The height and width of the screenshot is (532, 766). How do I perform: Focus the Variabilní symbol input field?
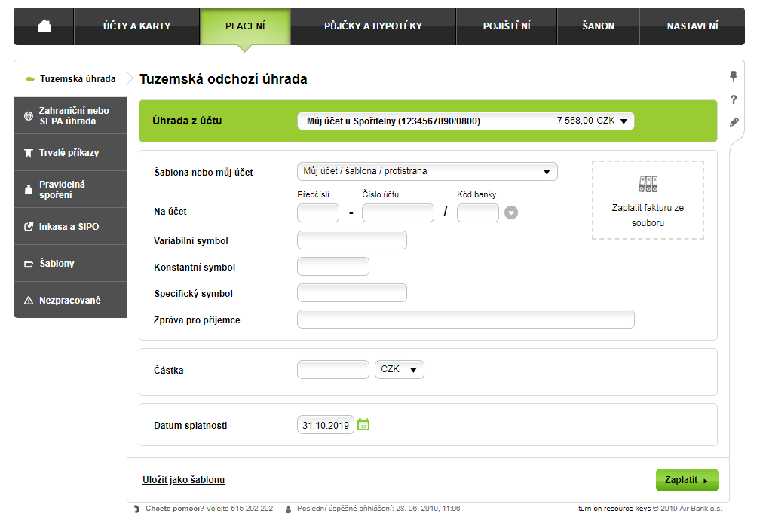[x=352, y=240]
